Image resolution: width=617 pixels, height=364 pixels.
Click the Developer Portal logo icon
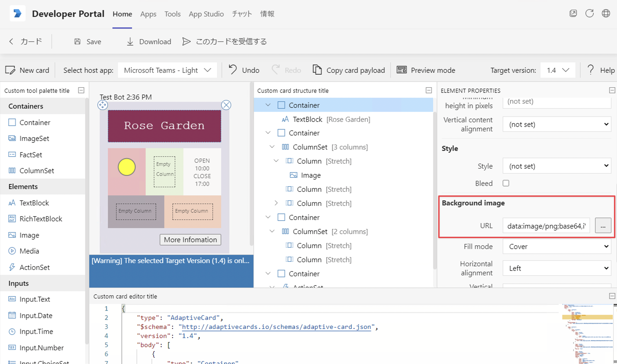point(18,13)
